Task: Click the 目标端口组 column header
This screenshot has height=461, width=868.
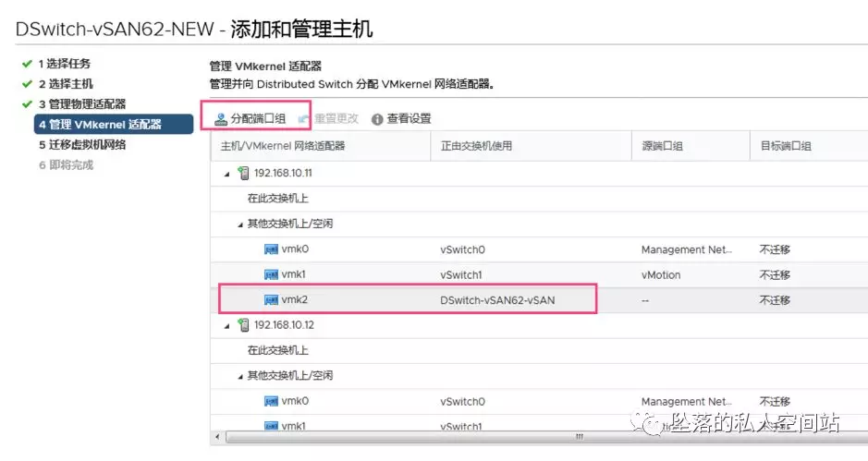Action: coord(809,146)
